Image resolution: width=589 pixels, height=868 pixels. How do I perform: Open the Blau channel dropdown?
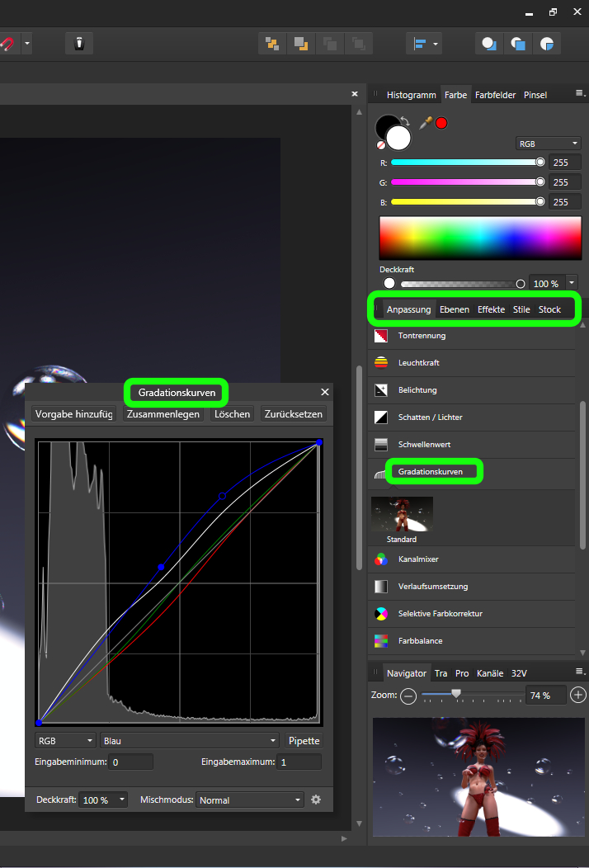coord(190,741)
